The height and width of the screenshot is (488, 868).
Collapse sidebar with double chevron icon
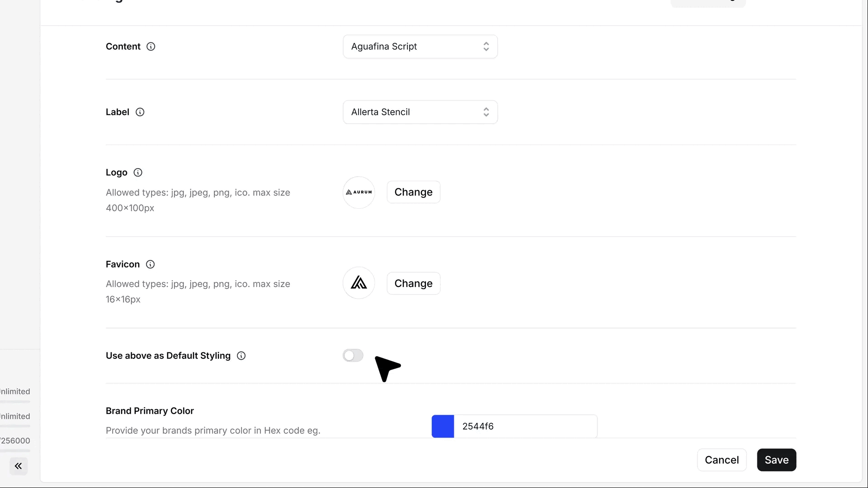(x=19, y=466)
